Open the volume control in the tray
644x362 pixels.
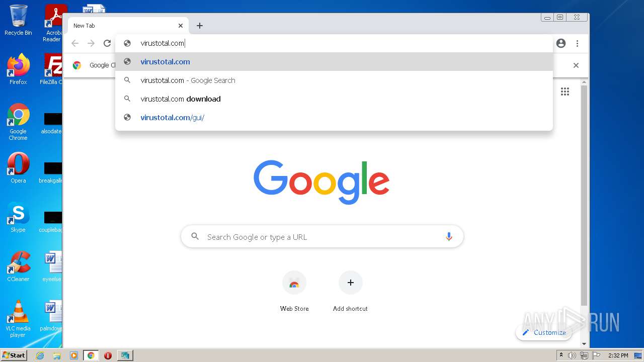[572, 355]
